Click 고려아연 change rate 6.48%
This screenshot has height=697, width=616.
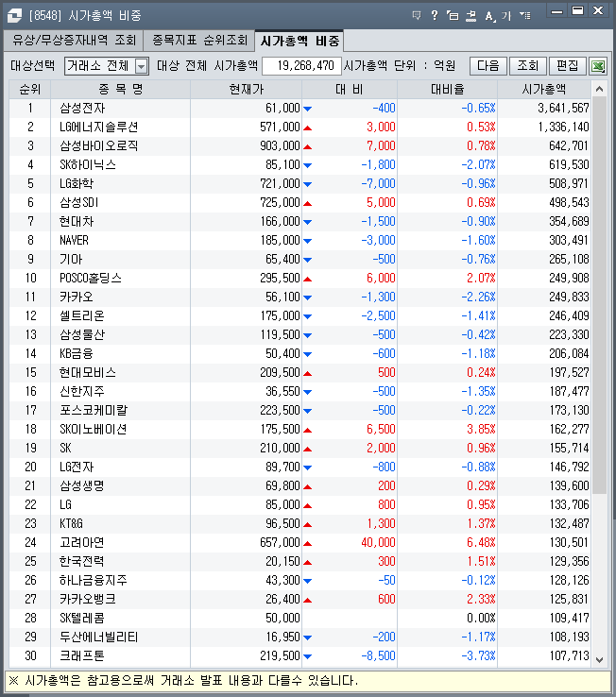pyautogui.click(x=481, y=543)
